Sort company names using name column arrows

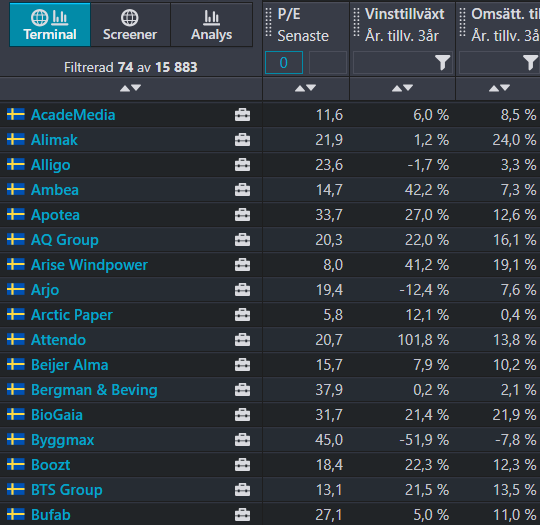pos(130,88)
